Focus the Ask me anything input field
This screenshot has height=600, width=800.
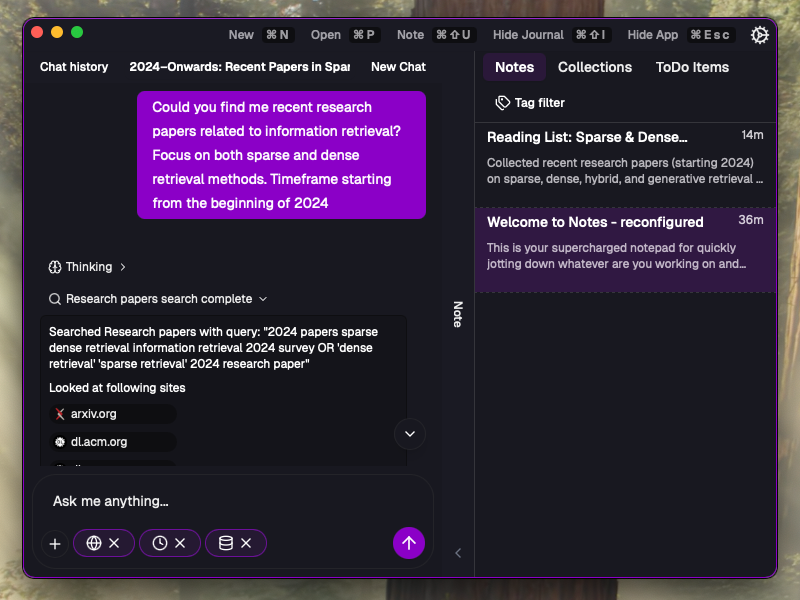(x=233, y=501)
